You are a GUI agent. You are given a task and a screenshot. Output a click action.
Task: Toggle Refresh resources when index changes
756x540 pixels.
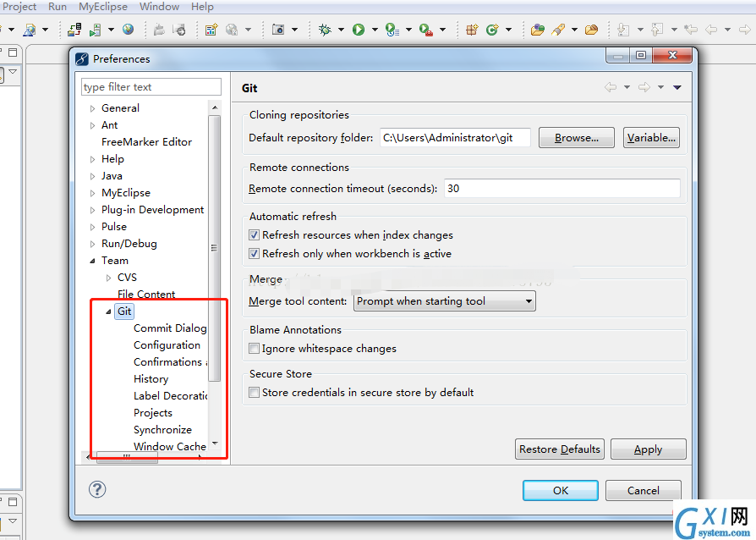[254, 235]
